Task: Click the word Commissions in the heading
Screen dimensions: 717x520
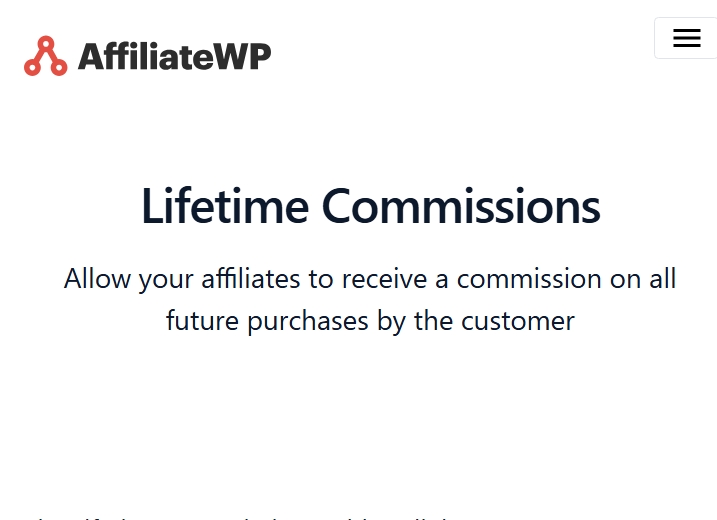Action: click(x=461, y=206)
